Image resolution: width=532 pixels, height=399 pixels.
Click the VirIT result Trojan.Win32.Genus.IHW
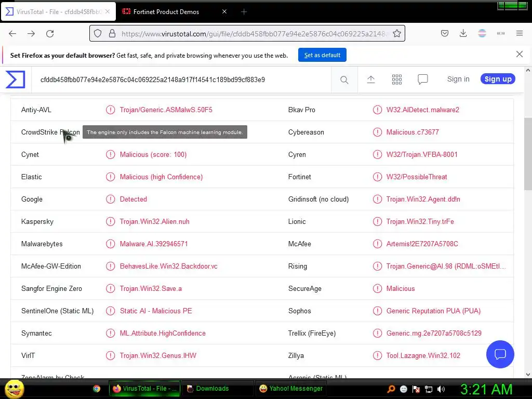(x=158, y=355)
